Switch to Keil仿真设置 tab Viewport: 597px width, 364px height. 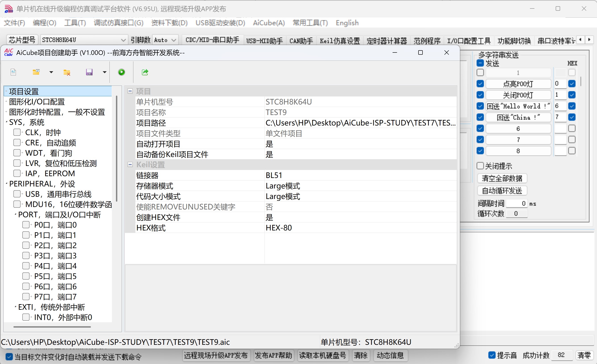tap(340, 40)
